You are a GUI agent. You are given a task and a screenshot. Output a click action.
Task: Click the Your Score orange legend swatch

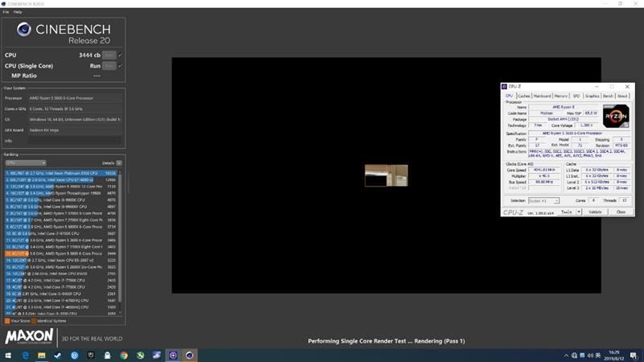tap(7, 321)
